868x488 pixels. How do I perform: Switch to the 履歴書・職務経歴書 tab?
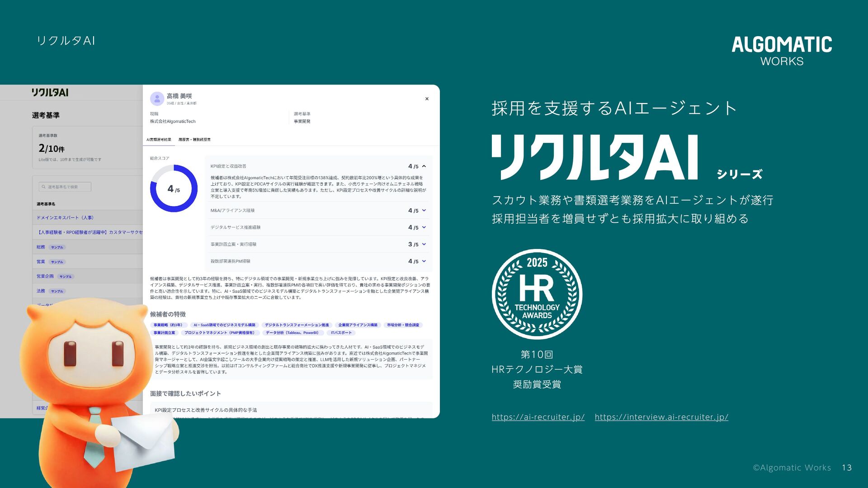point(194,140)
